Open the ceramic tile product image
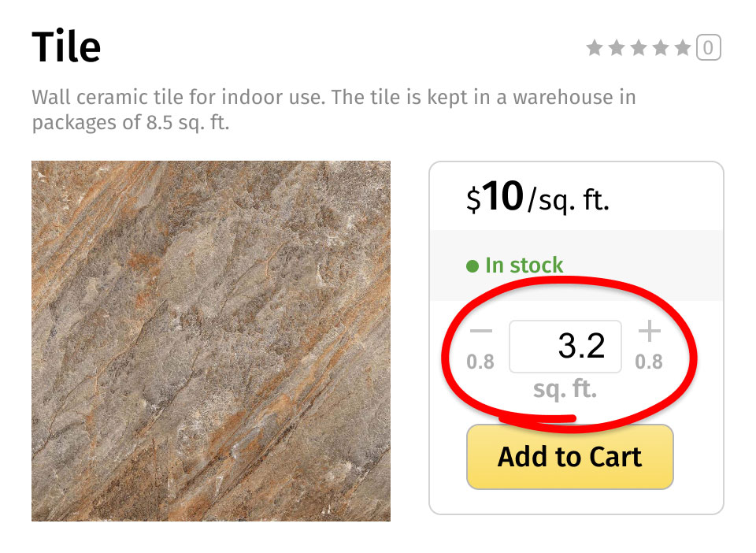This screenshot has width=756, height=553. coord(211,341)
